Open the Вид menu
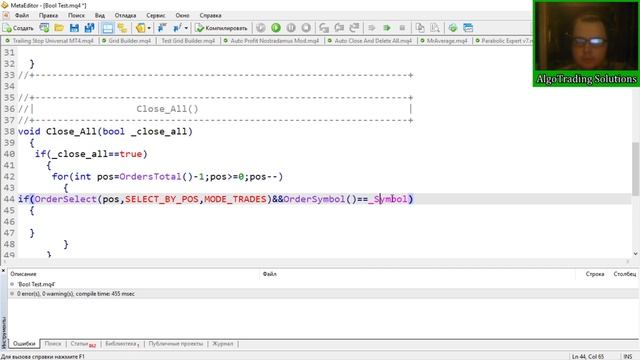 click(x=100, y=15)
